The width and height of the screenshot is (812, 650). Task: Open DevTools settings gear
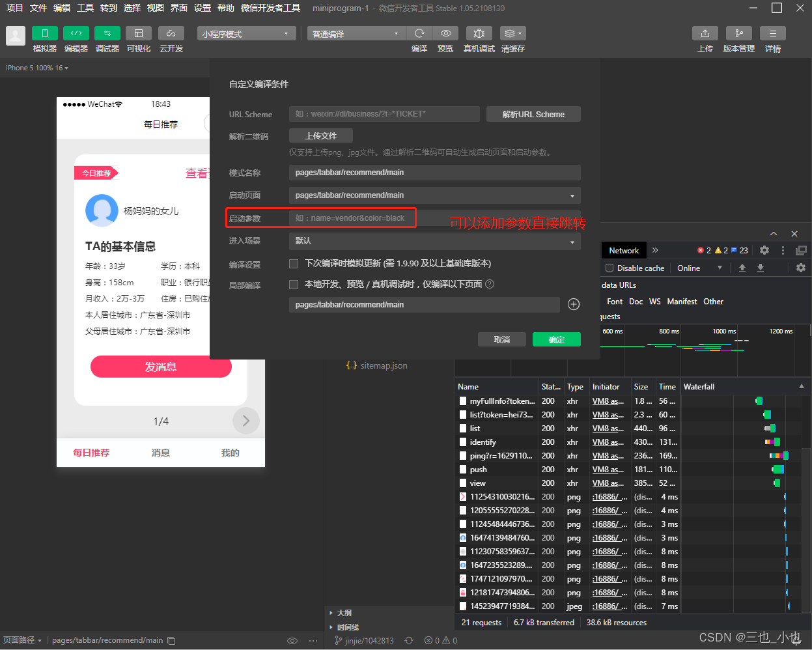click(764, 250)
